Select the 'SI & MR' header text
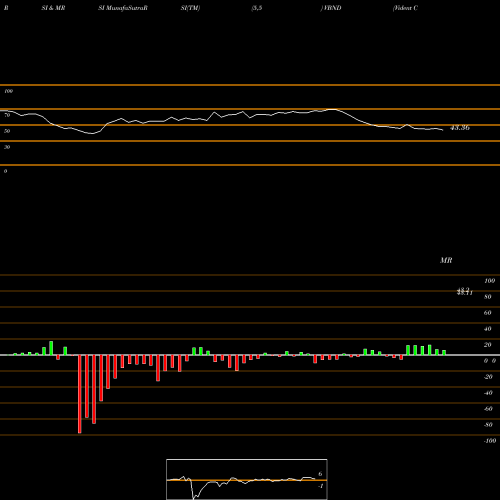 pos(53,8)
